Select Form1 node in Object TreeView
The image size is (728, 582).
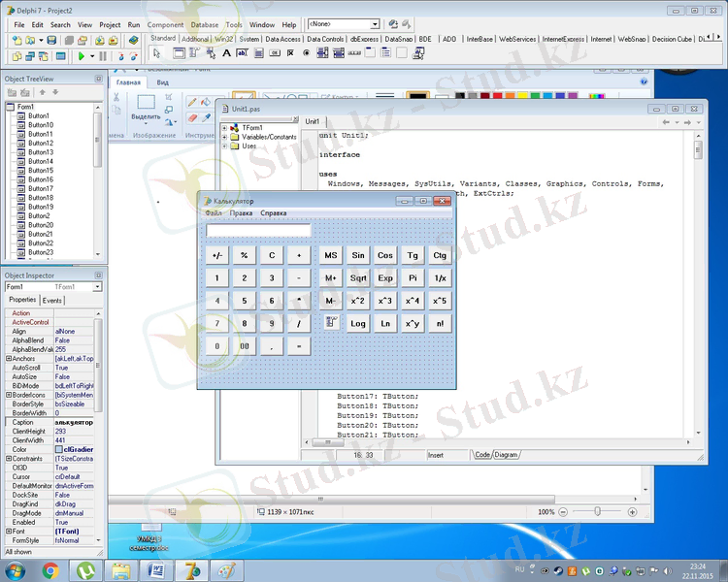25,107
